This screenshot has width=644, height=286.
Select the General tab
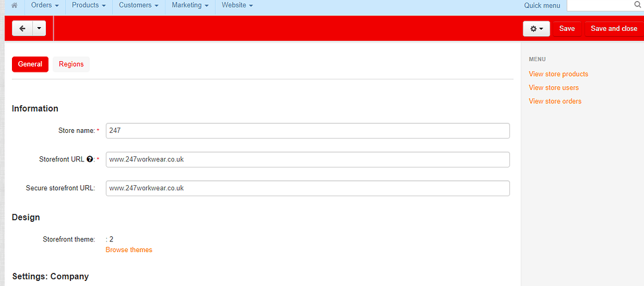point(30,64)
